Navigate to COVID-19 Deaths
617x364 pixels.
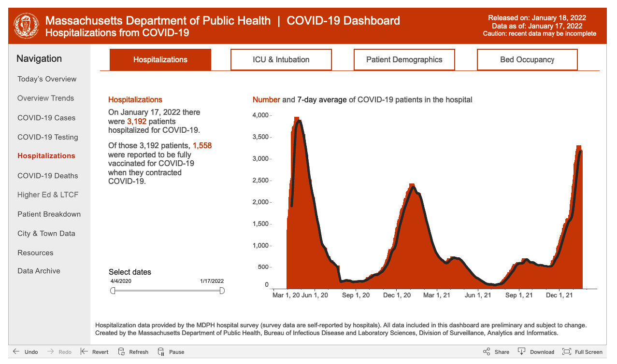[x=48, y=176]
